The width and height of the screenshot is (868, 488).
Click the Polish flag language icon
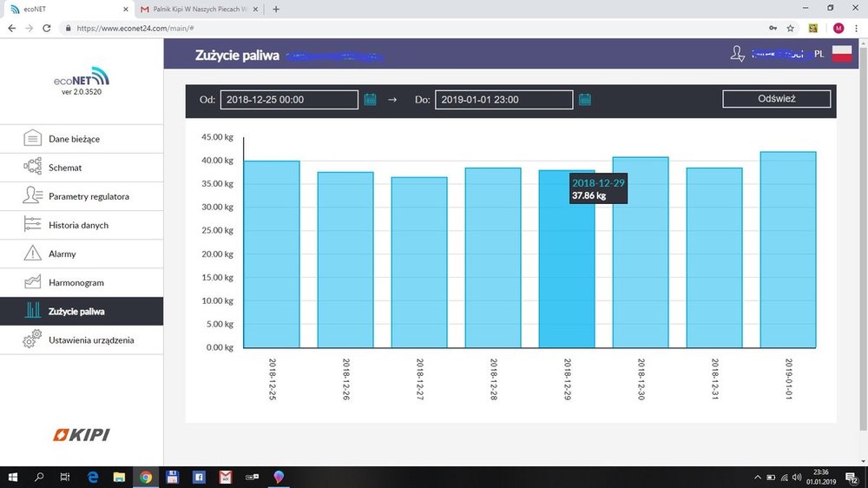[x=842, y=54]
